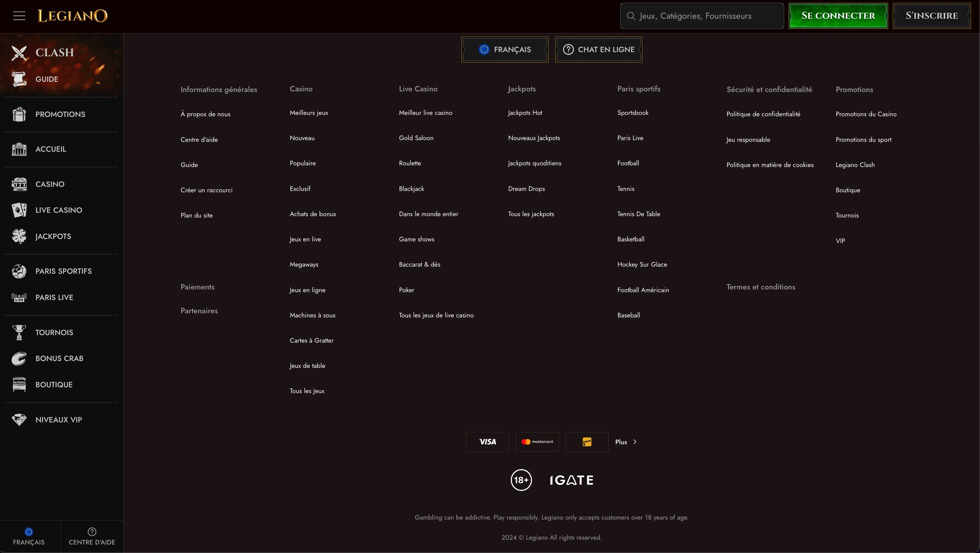Open the Tennis De Table link
980x553 pixels.
638,214
